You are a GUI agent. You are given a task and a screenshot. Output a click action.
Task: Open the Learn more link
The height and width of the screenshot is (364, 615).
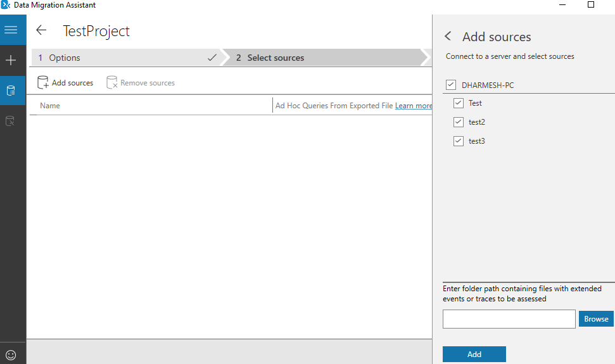click(x=414, y=106)
